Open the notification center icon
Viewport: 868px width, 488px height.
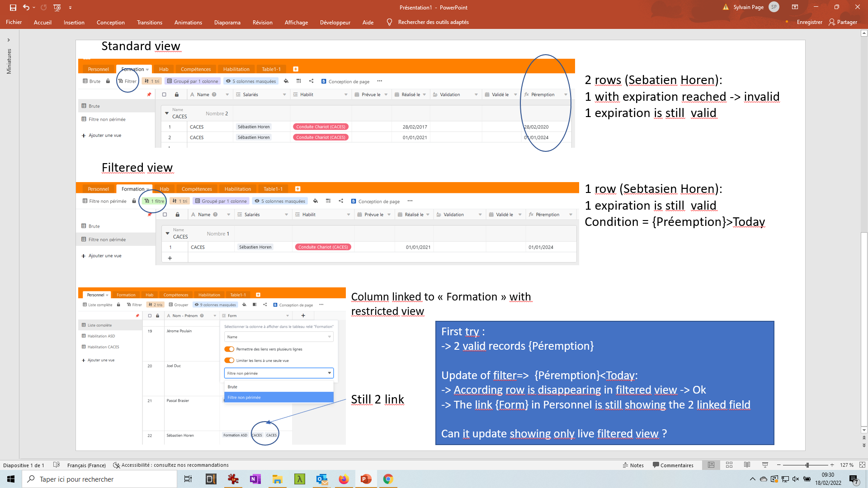point(854,479)
